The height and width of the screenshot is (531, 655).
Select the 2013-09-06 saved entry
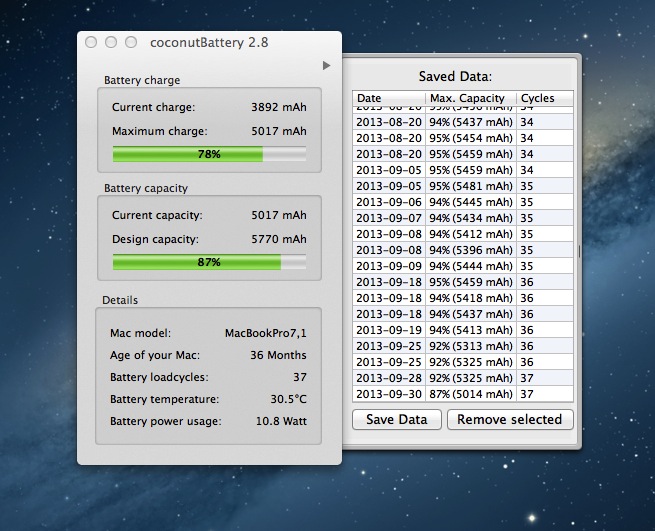pos(463,202)
